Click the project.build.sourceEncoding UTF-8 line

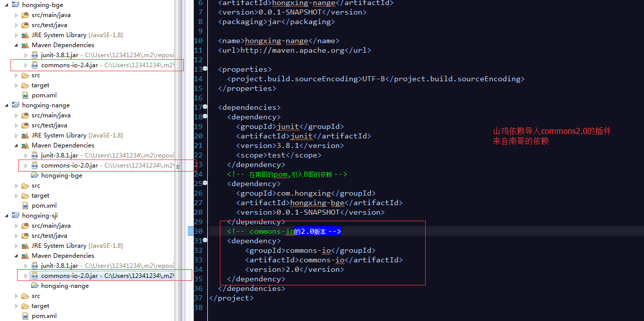coord(375,79)
